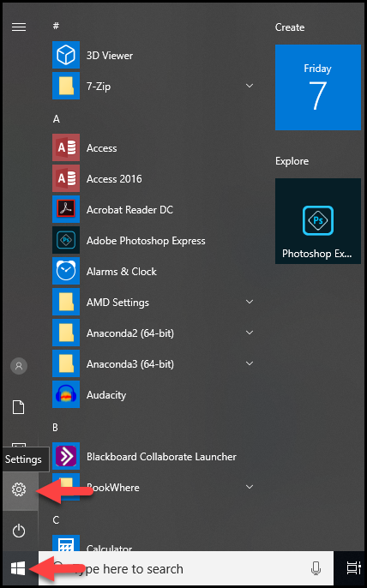The width and height of the screenshot is (367, 588).
Task: Click the AMD Settings folder icon
Action: tap(66, 302)
